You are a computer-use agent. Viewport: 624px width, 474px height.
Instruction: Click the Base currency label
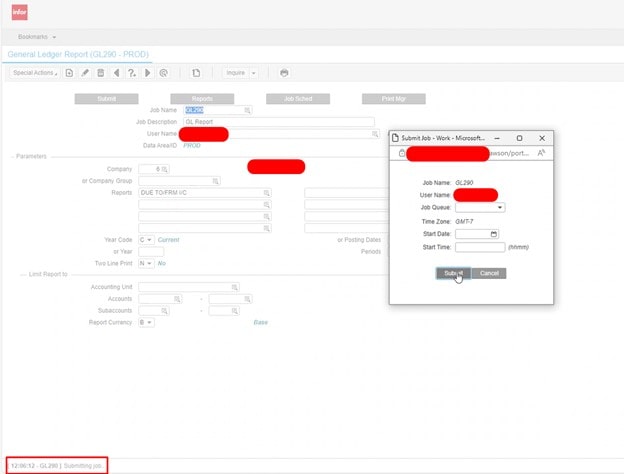[261, 322]
